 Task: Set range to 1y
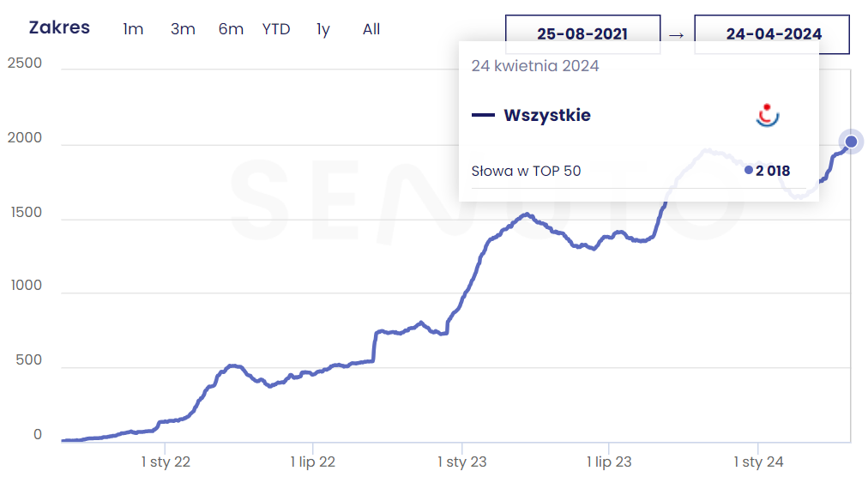pyautogui.click(x=322, y=29)
